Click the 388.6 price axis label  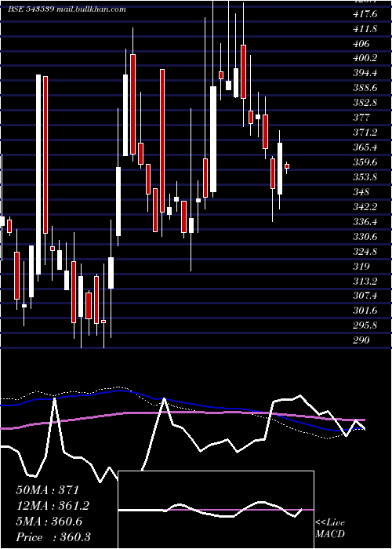(x=365, y=88)
